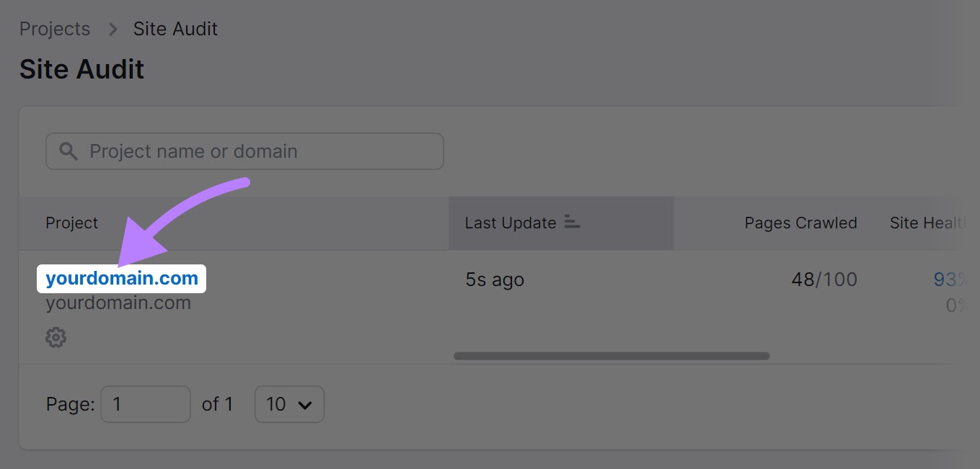The image size is (980, 469).
Task: Click the Page number input field
Action: click(x=146, y=404)
